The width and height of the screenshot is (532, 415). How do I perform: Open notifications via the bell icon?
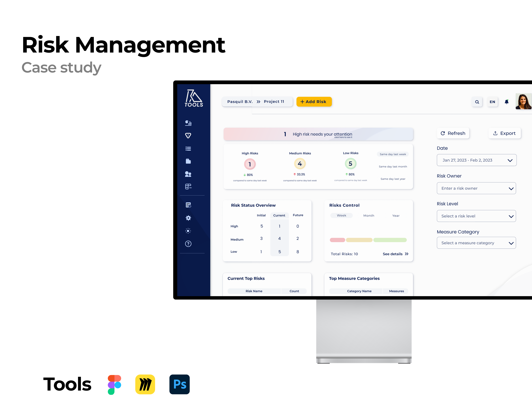(x=507, y=102)
